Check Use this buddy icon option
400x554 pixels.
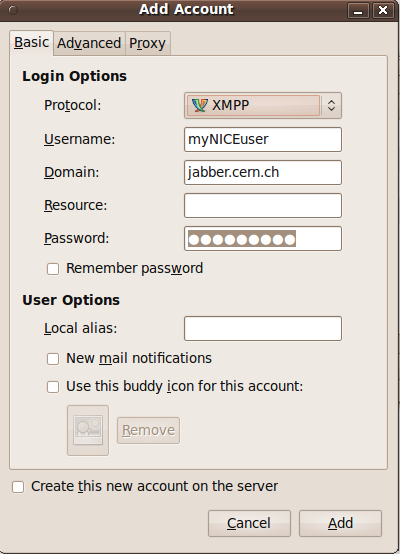pos(53,387)
